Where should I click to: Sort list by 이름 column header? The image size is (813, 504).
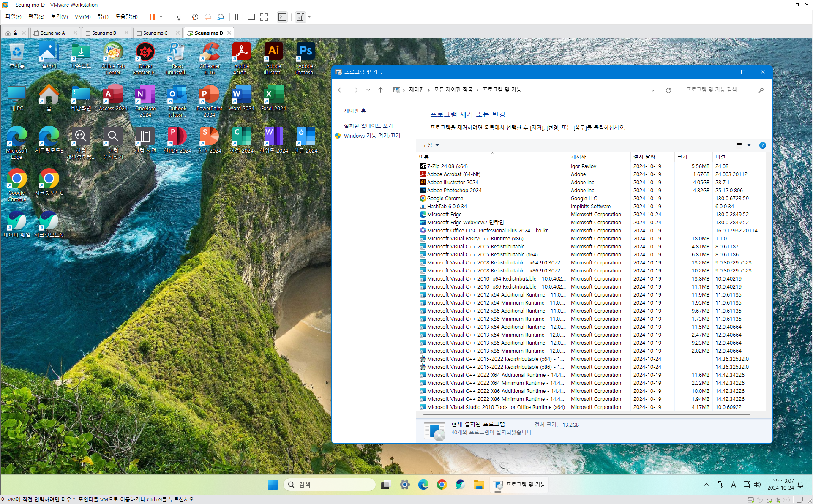pos(492,157)
